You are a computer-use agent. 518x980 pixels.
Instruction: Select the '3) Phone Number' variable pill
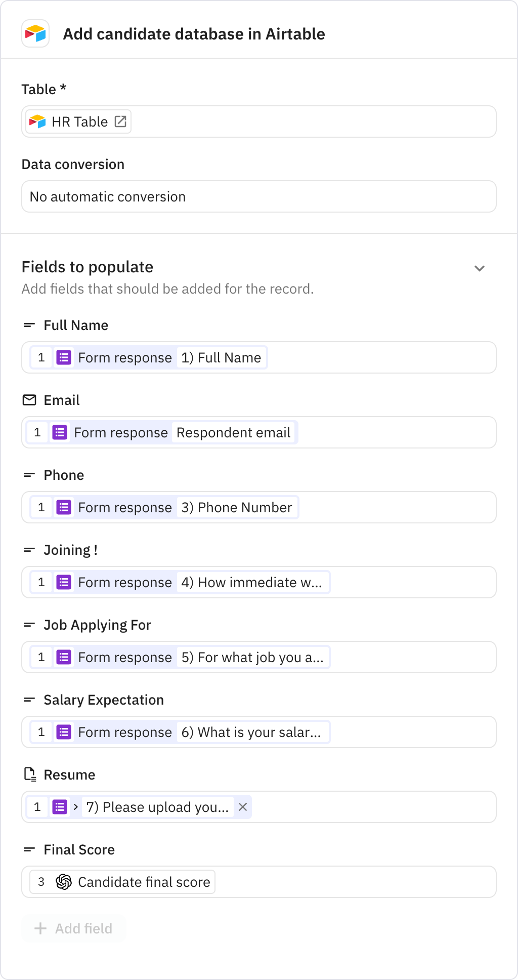[x=164, y=507]
